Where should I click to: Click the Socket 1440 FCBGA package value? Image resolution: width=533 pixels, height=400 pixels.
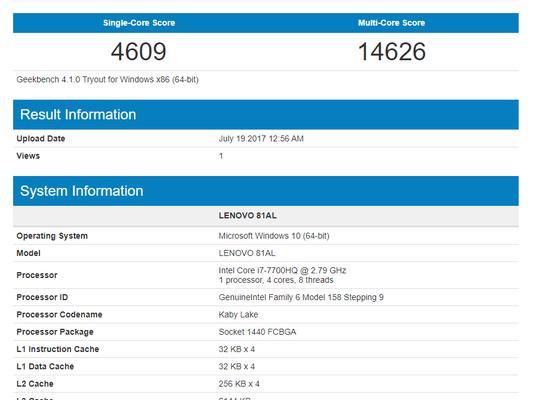tap(257, 332)
